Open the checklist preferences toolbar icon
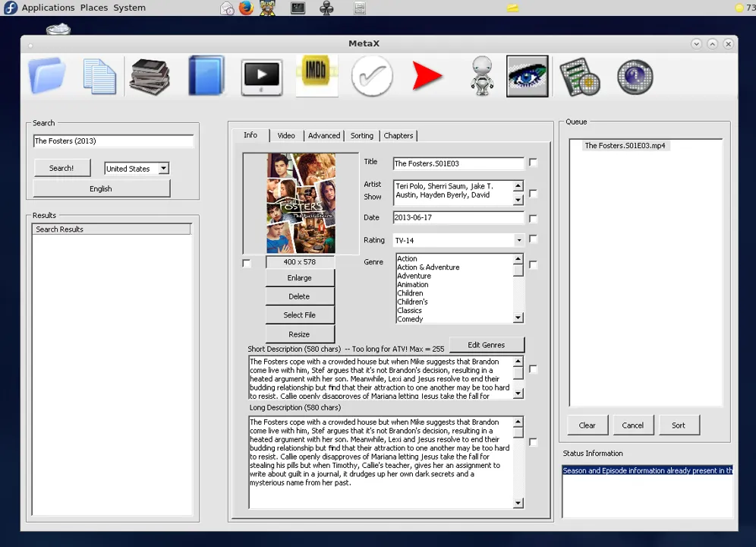The image size is (756, 547). coord(580,77)
